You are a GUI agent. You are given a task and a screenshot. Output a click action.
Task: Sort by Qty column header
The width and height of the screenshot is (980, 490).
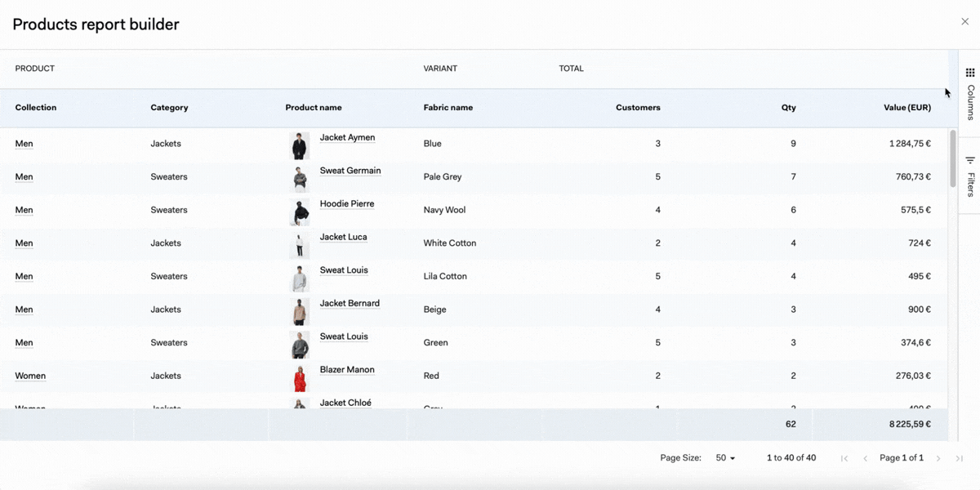coord(788,108)
